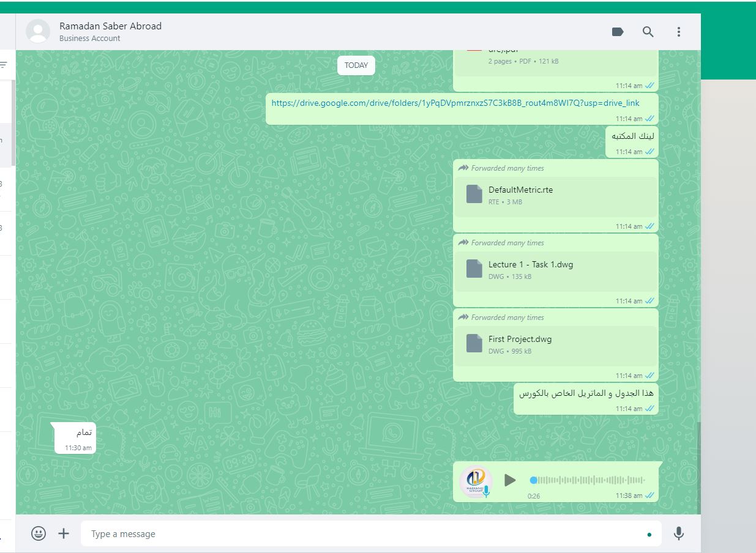Screen dimensions: 756x553
Task: Click the Lecture 1 - Task 1.dwg file icon
Action: (x=474, y=269)
